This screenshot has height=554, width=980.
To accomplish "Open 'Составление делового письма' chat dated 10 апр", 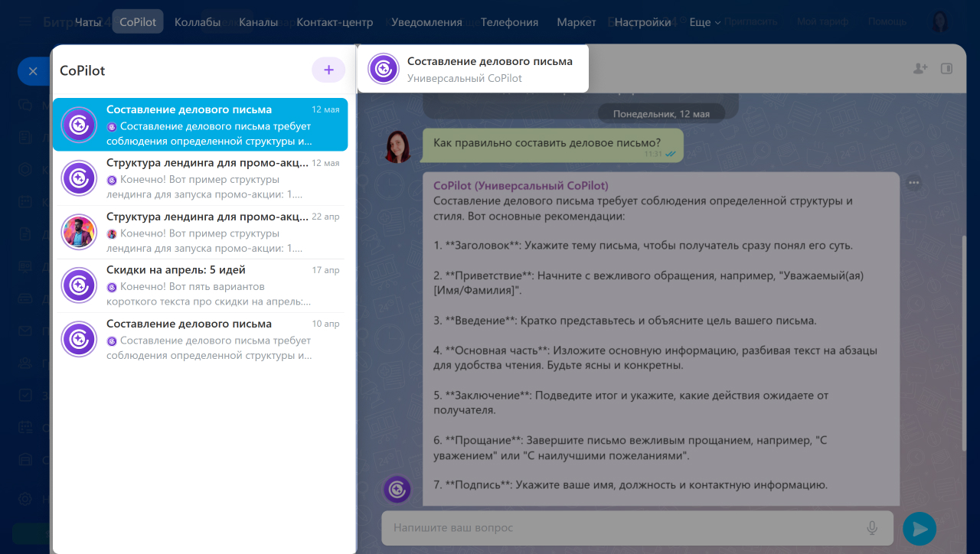I will click(201, 339).
